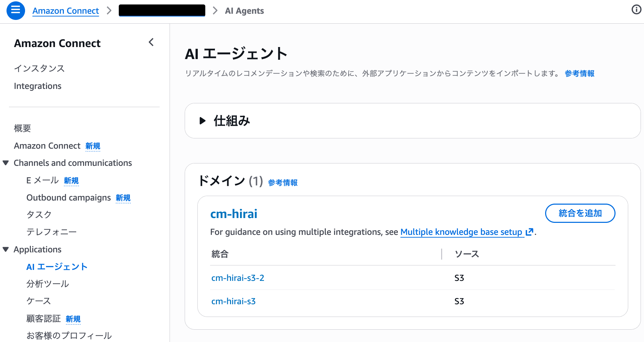Click the external link icon after Multiple knowledge base setup
644x342 pixels.
[530, 232]
